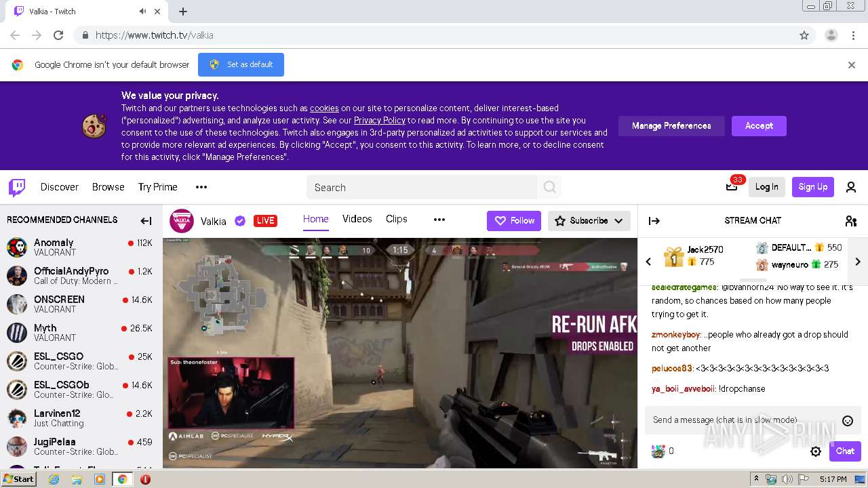Close the Valkia - Twitch tab
The height and width of the screenshot is (488, 868).
[157, 12]
